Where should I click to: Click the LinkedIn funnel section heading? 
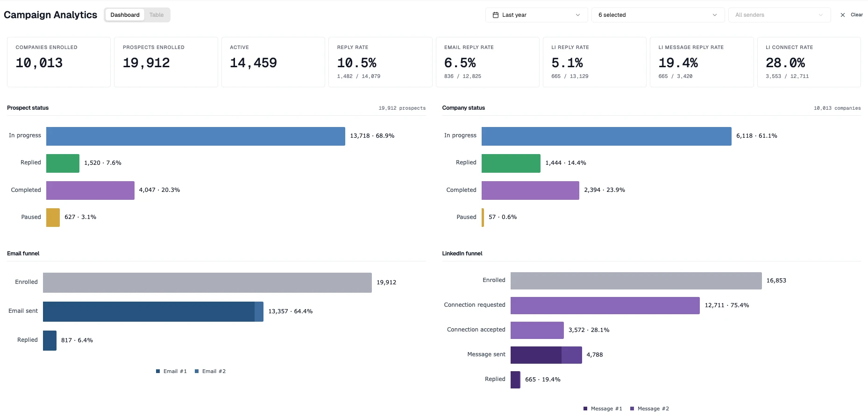pos(462,254)
